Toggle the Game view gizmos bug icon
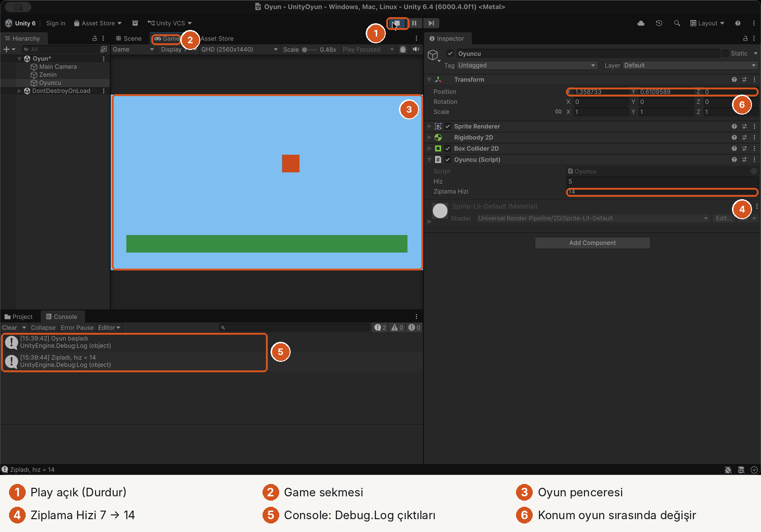The width and height of the screenshot is (761, 532). [403, 49]
